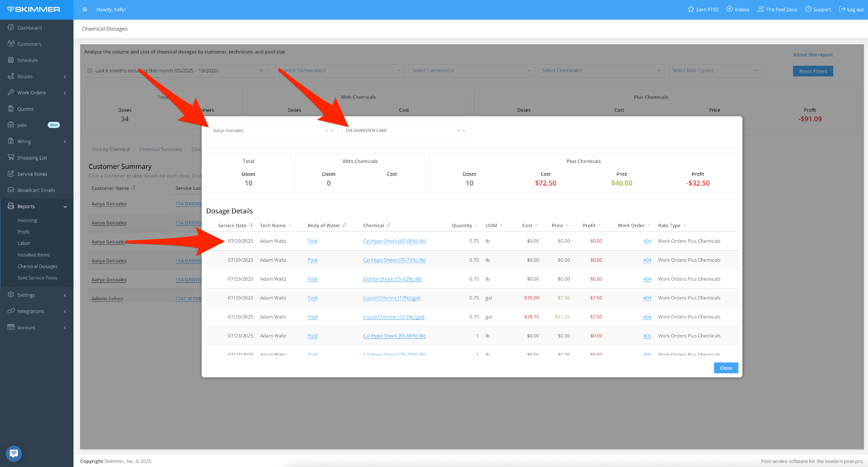Click the Log out icon

point(842,9)
